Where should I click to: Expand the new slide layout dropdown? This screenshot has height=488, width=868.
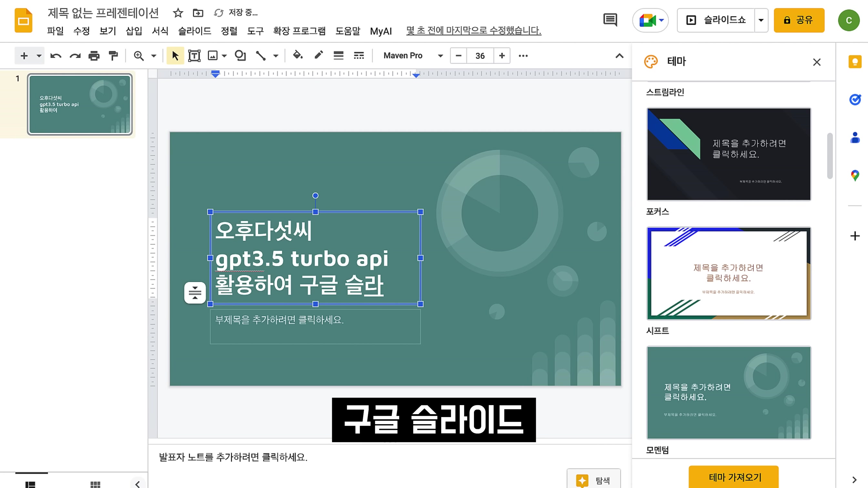39,56
